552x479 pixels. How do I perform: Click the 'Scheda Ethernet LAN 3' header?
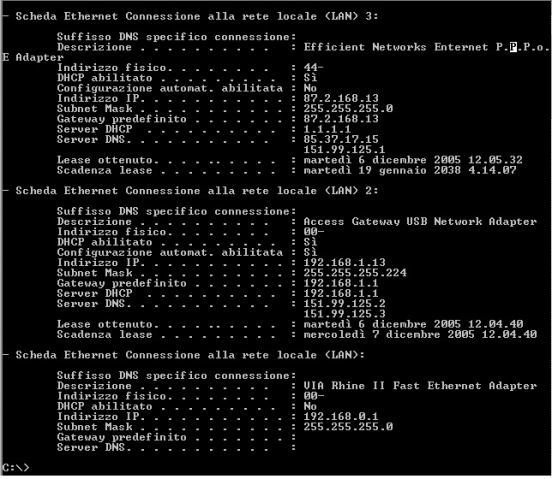[197, 16]
